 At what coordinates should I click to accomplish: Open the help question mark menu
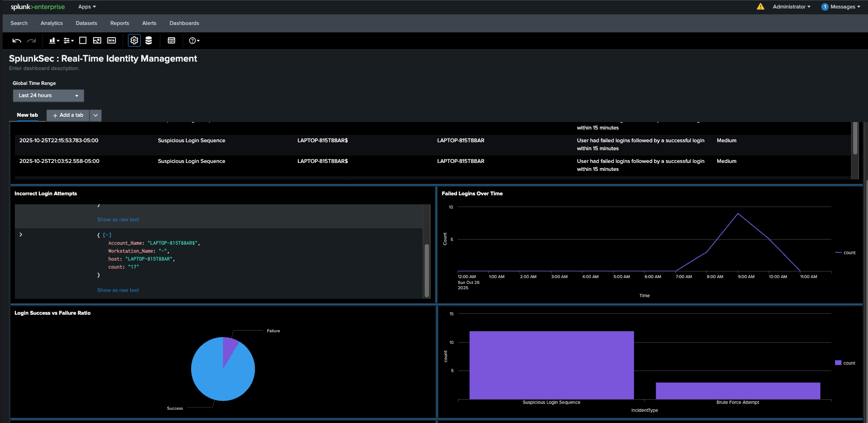pos(194,40)
